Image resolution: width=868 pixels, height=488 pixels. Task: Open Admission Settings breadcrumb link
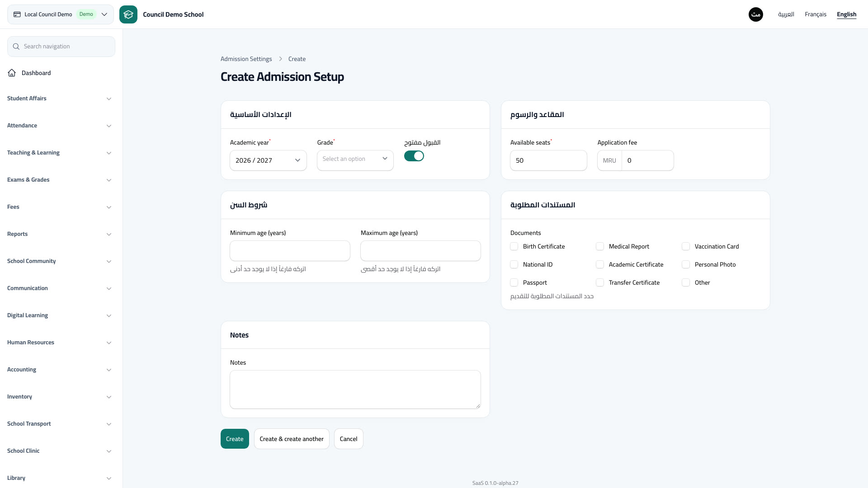click(246, 59)
